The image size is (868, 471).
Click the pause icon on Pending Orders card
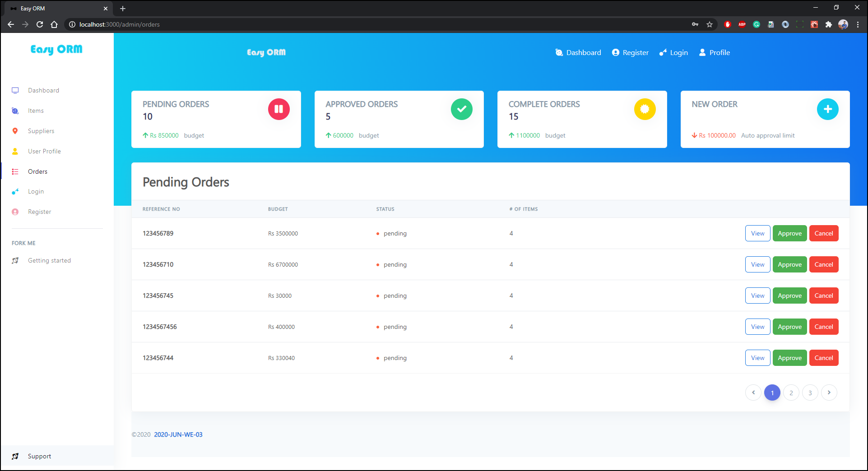pyautogui.click(x=279, y=109)
